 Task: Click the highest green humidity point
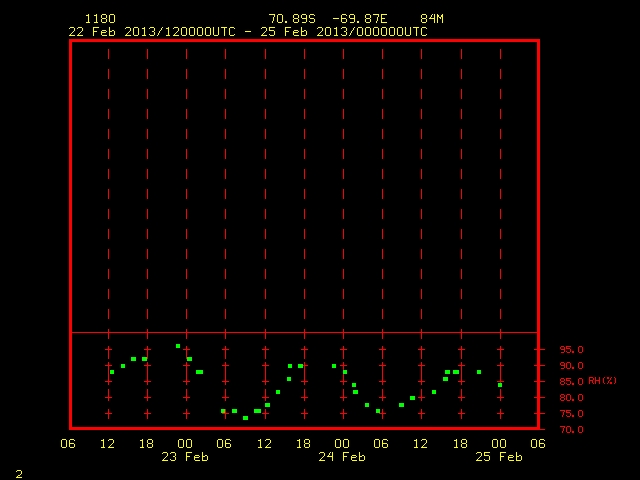[x=178, y=346]
